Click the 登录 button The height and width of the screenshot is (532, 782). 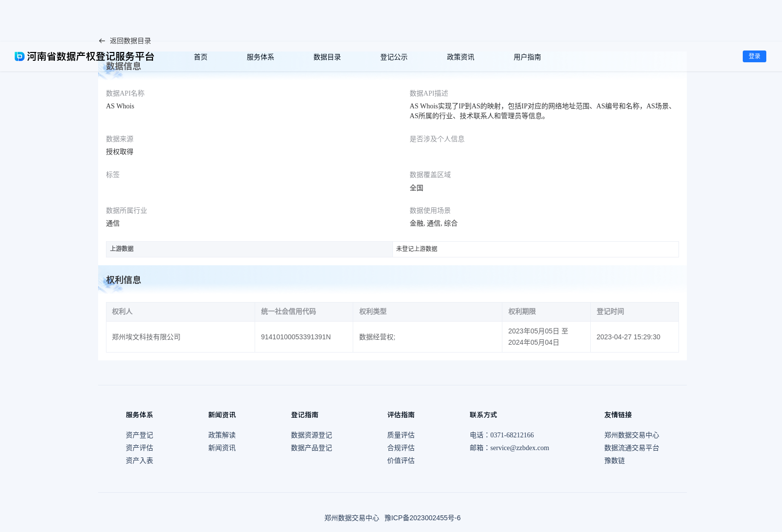tap(755, 56)
